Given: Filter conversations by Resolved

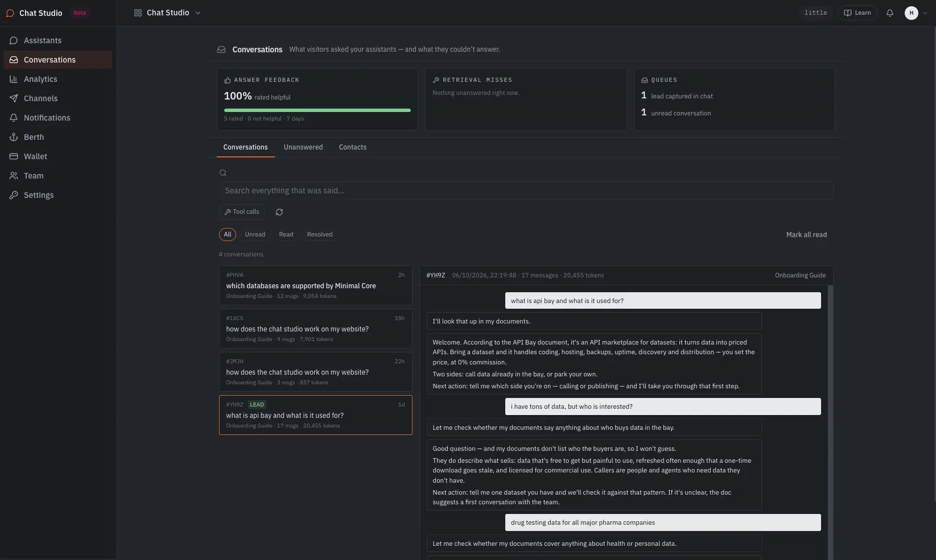Looking at the screenshot, I should [320, 234].
